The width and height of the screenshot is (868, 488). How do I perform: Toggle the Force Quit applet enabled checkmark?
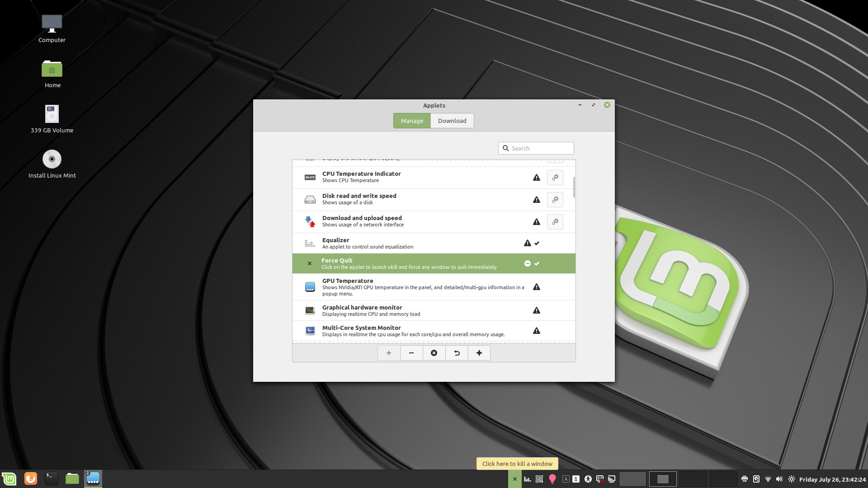click(x=537, y=263)
